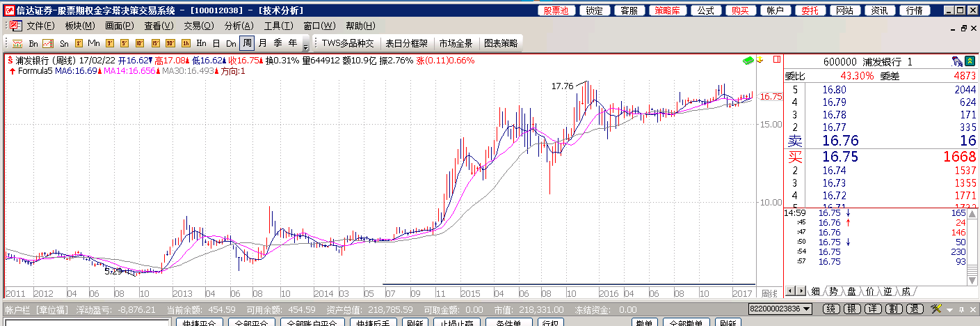Click the pointing hand icon beside 浦发银行
Image resolution: width=980 pixels, height=326 pixels.
click(956, 61)
